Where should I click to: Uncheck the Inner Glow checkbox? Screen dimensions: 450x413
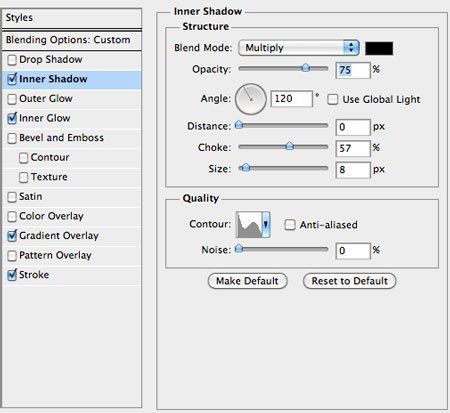click(12, 118)
